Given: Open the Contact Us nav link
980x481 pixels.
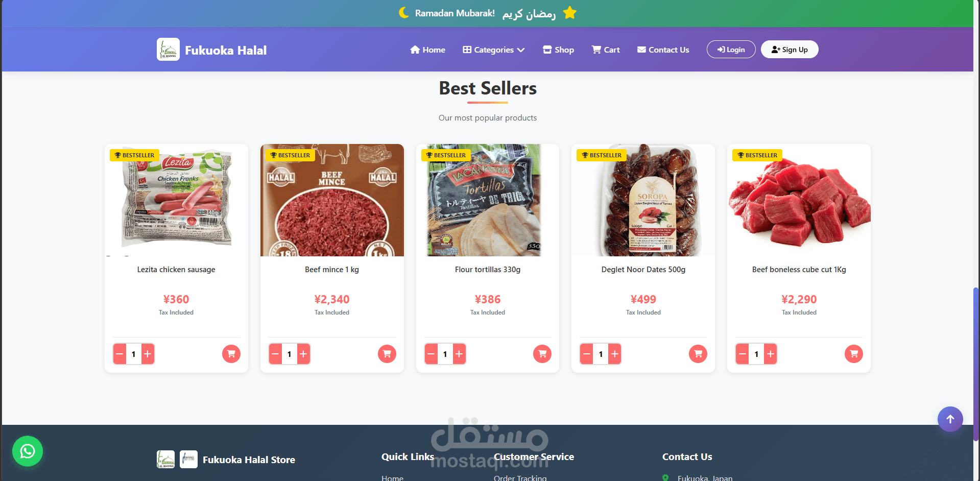Looking at the screenshot, I should [x=663, y=50].
